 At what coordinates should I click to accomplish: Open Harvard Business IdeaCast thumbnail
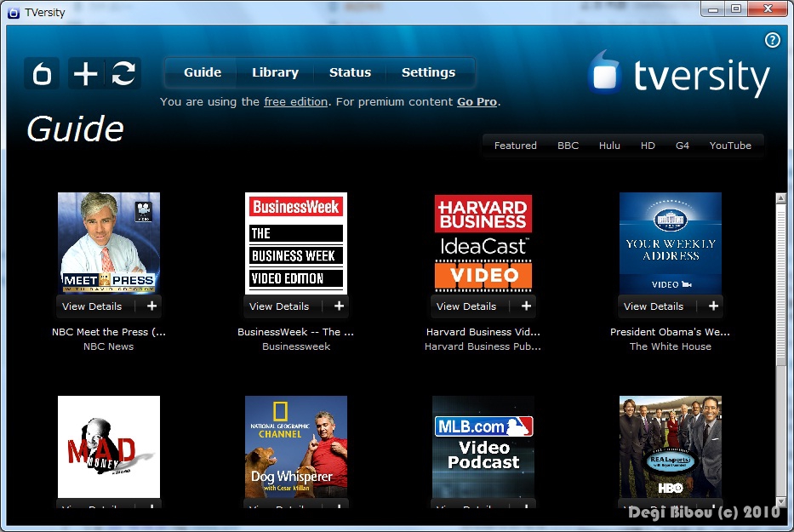(483, 243)
